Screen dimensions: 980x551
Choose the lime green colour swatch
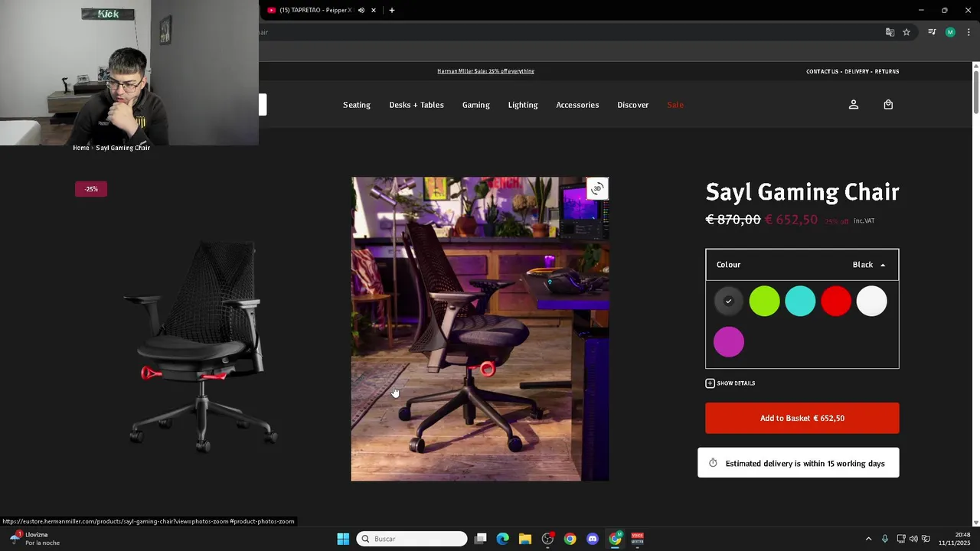tap(764, 302)
